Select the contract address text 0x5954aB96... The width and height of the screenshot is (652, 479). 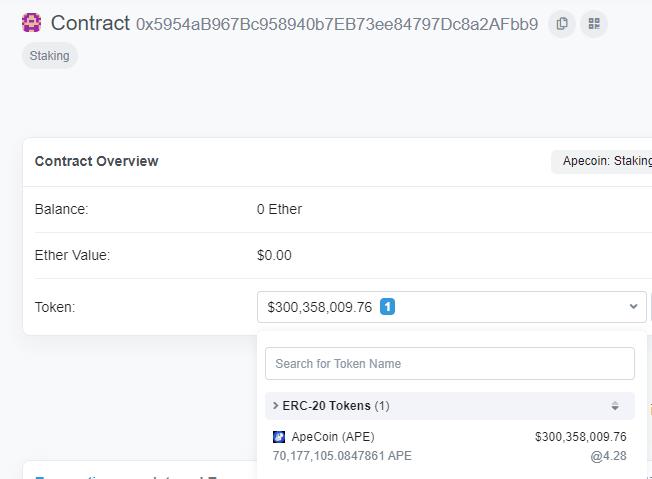point(337,25)
